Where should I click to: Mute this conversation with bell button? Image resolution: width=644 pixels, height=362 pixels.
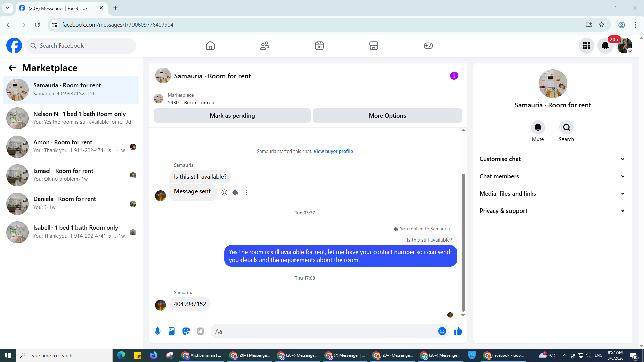538,127
